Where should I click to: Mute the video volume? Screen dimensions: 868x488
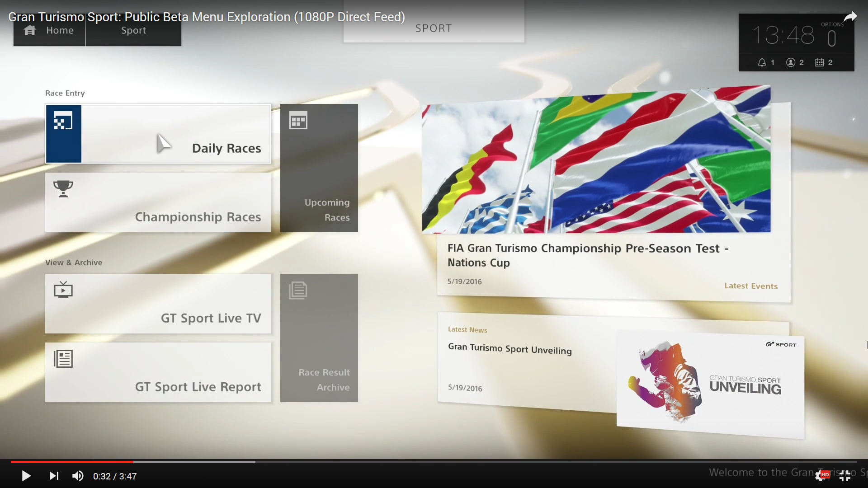[x=78, y=476]
